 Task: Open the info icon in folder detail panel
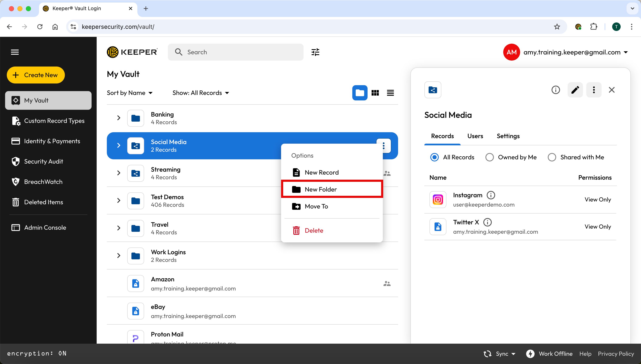555,90
